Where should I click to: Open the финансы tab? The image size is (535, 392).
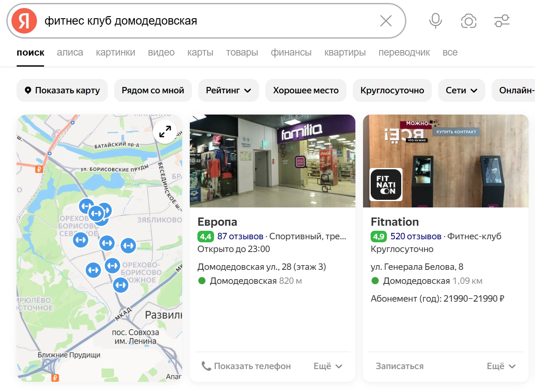pyautogui.click(x=291, y=53)
